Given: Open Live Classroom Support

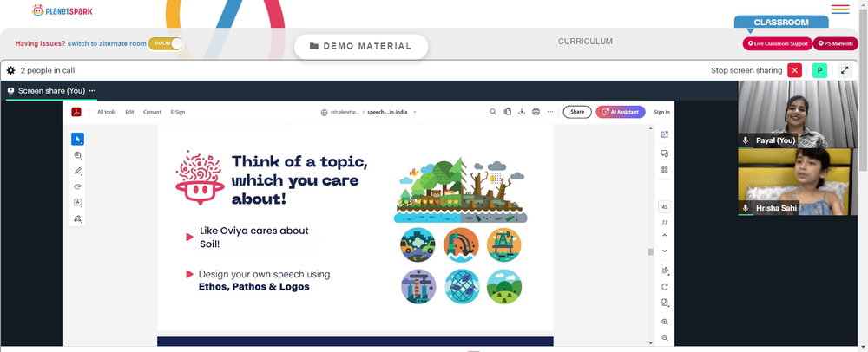Looking at the screenshot, I should pyautogui.click(x=777, y=43).
